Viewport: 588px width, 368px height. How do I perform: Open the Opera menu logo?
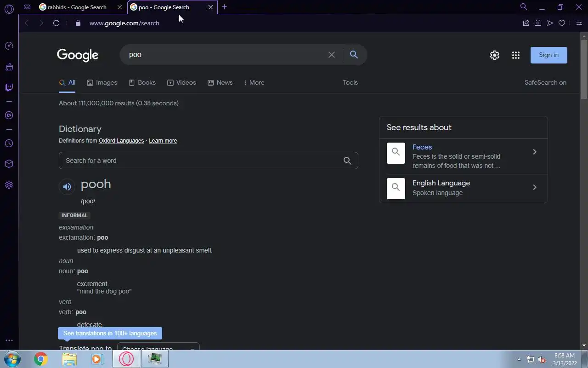(x=9, y=9)
